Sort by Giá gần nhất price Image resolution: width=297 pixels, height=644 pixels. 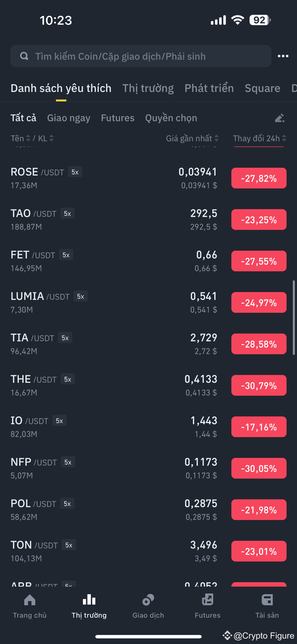point(192,138)
